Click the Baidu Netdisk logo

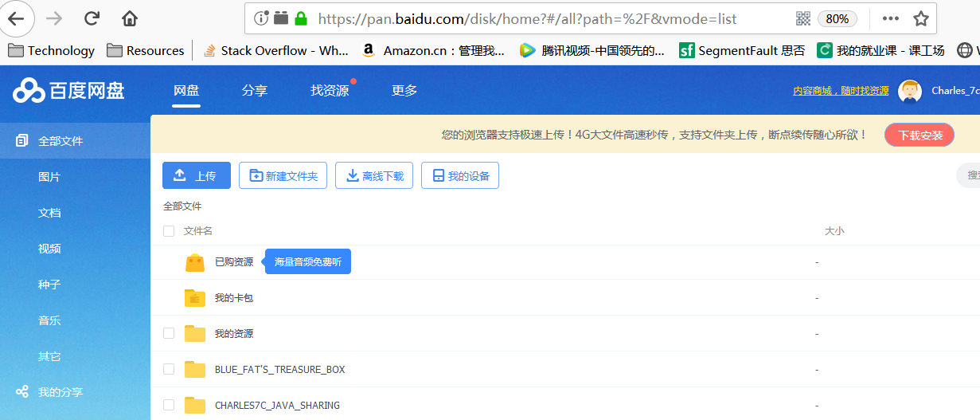tap(68, 91)
